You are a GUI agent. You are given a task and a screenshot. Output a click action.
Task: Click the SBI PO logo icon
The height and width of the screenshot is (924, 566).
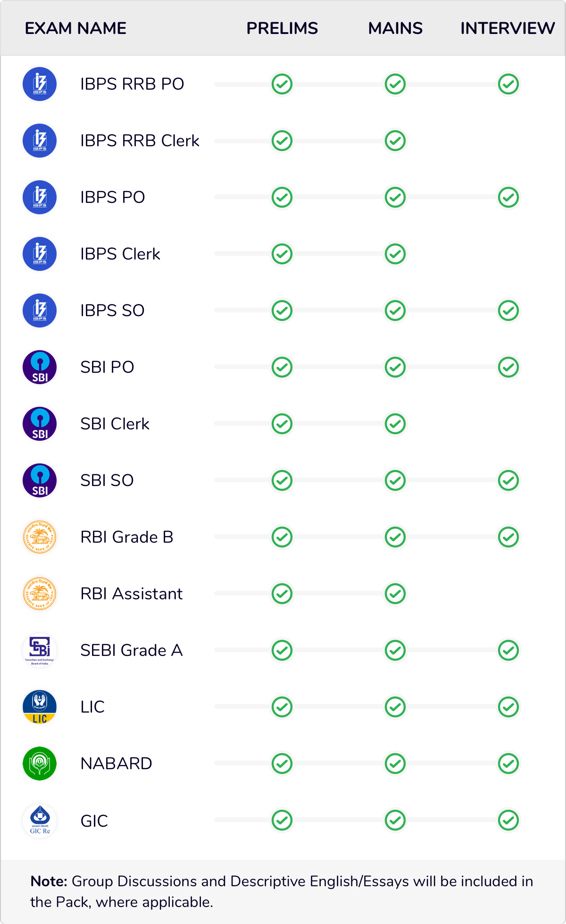(40, 367)
